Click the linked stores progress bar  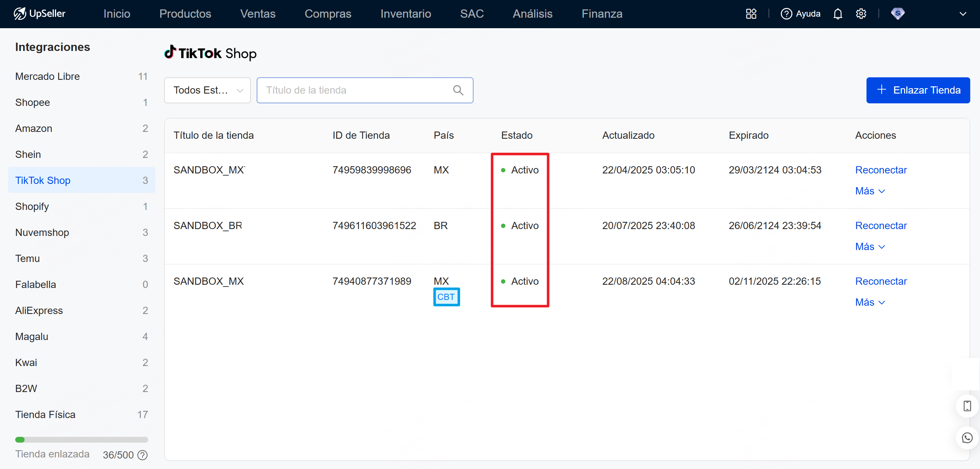81,440
